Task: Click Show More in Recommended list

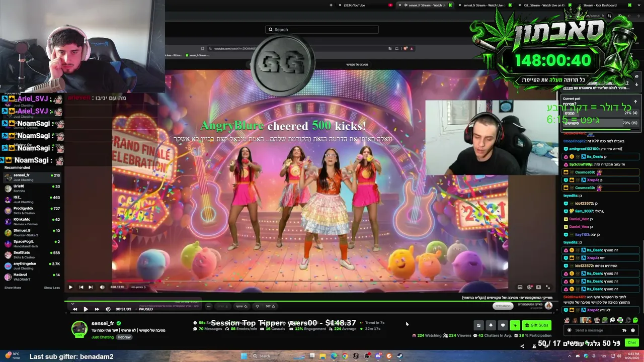Action: (13, 288)
